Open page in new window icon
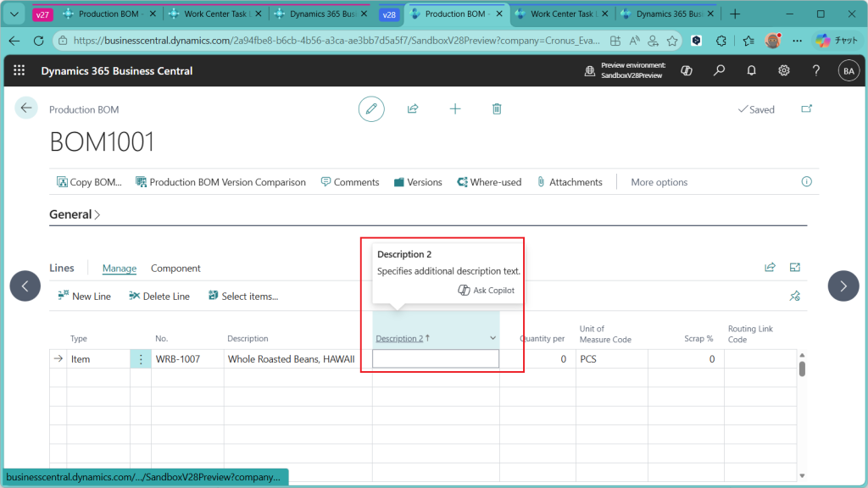 click(x=805, y=109)
